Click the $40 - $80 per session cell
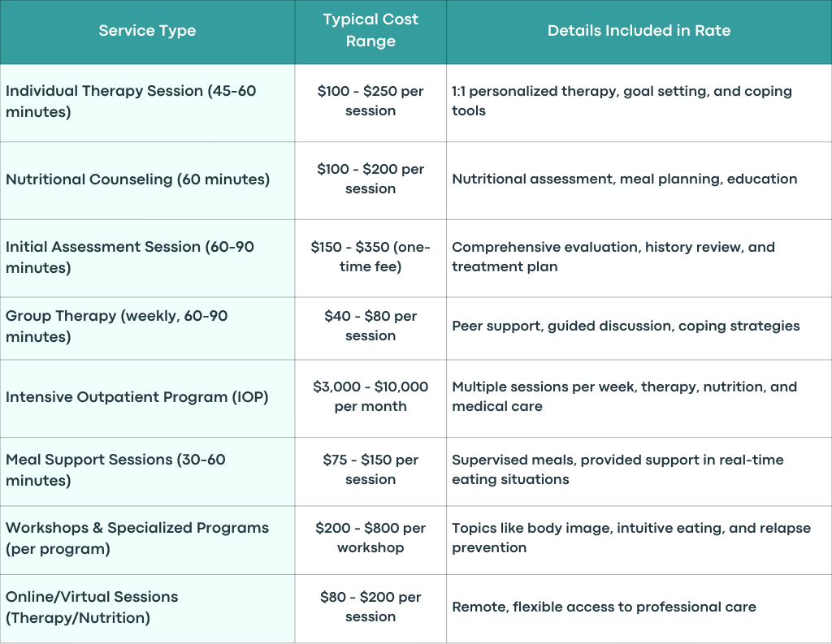Image resolution: width=832 pixels, height=644 pixels. (370, 328)
